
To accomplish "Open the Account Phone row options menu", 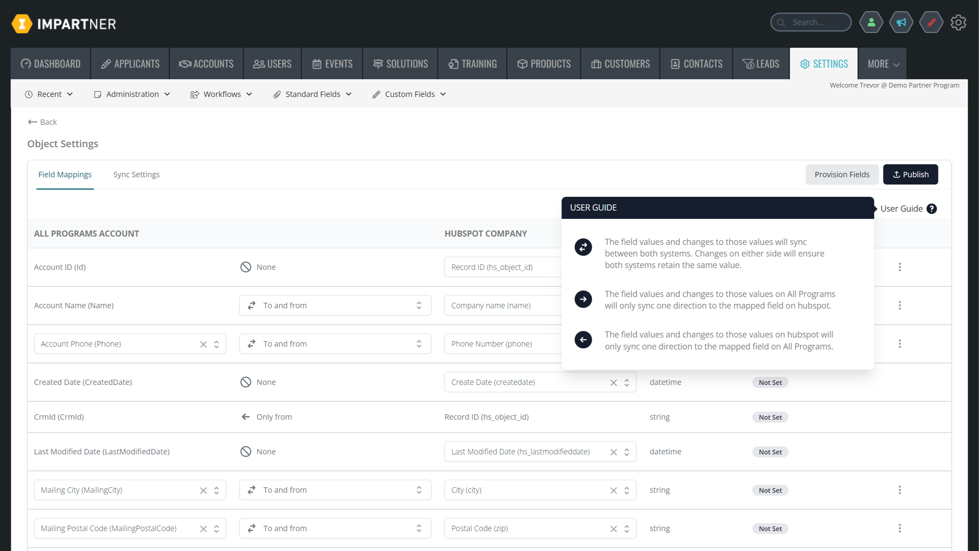I will 900,344.
